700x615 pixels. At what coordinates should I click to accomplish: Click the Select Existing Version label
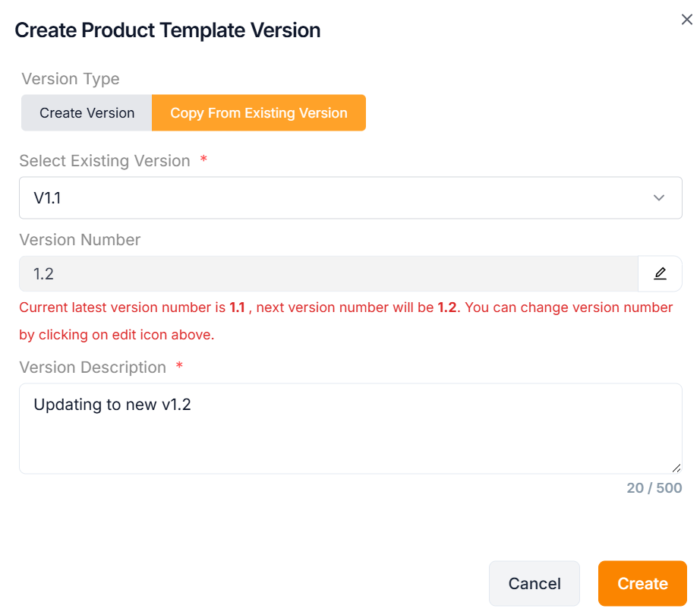tap(105, 161)
